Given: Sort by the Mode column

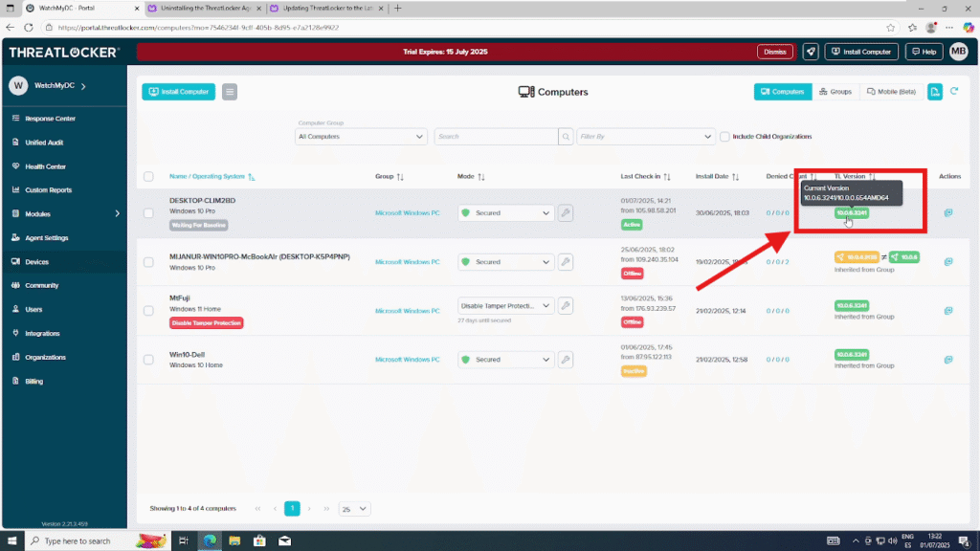Looking at the screenshot, I should tap(471, 177).
